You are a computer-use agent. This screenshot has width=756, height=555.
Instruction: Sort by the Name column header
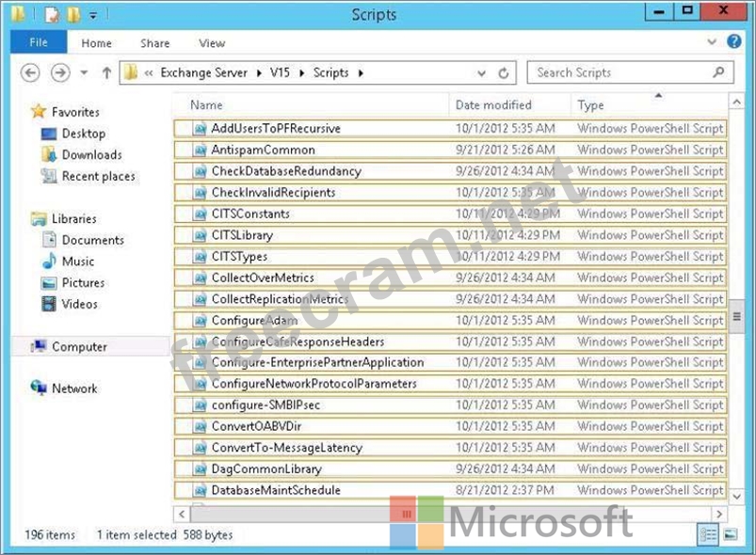[x=206, y=105]
